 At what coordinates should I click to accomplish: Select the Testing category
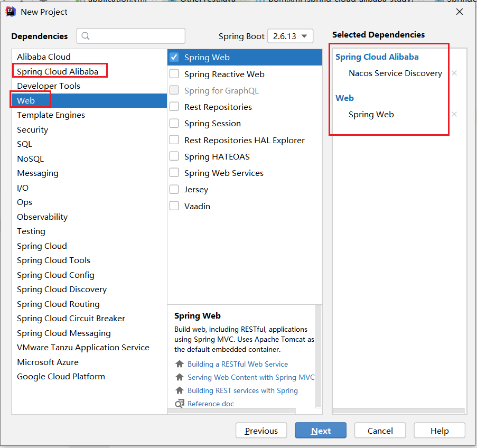89,231
